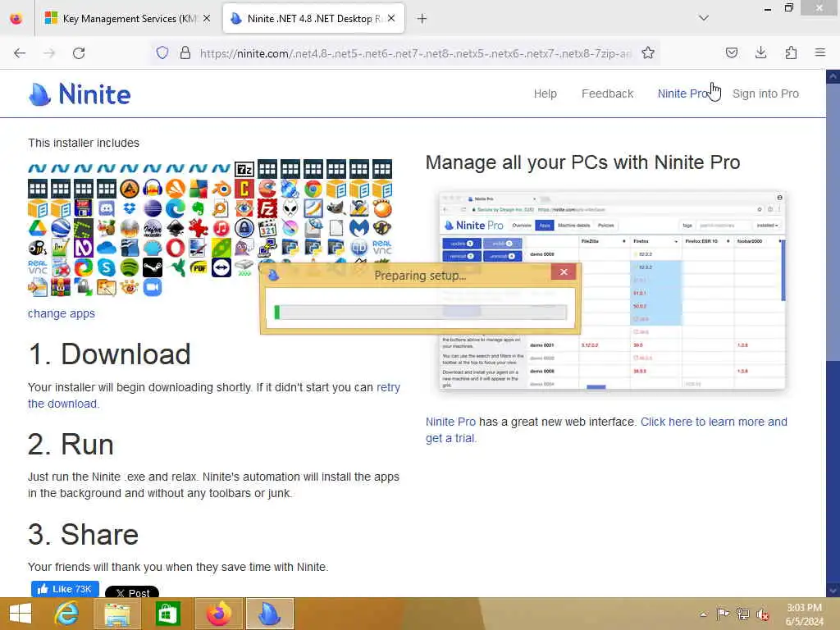Image resolution: width=840 pixels, height=630 pixels.
Task: Click the Skype app icon
Action: (107, 268)
